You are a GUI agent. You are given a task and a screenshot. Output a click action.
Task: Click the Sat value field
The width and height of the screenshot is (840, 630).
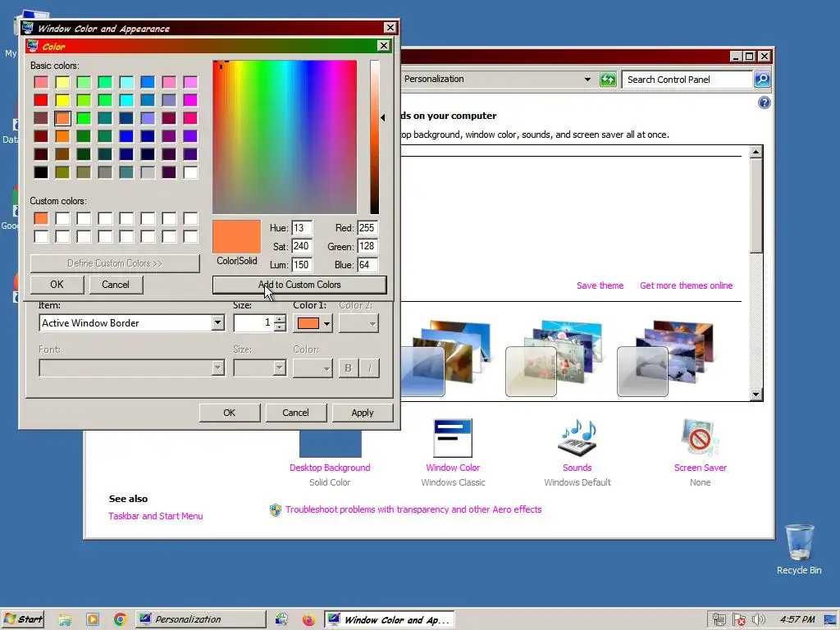302,246
